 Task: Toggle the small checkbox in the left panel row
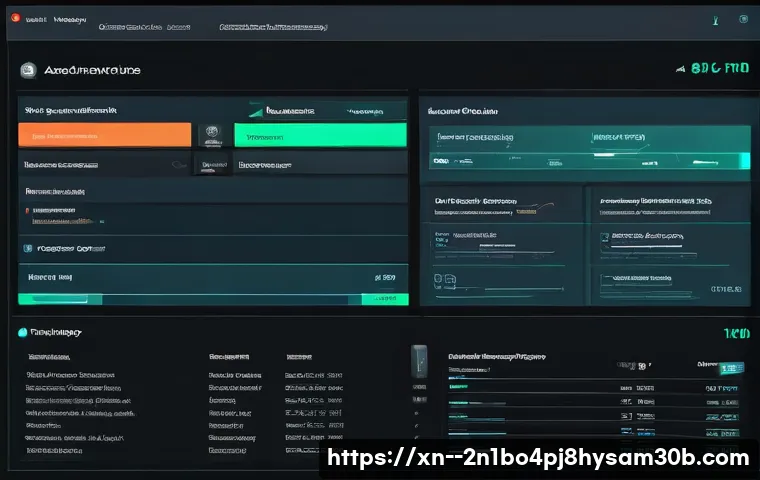point(27,248)
